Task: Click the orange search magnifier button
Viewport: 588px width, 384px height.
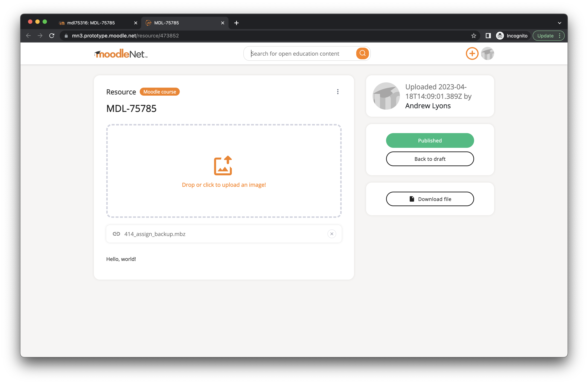Action: coord(362,53)
